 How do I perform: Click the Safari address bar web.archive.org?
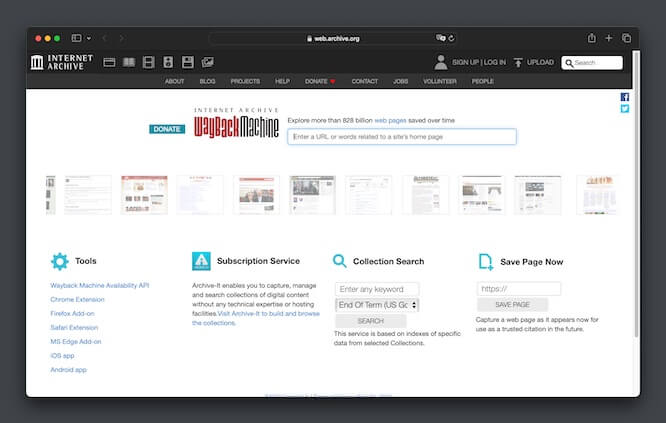(x=333, y=38)
